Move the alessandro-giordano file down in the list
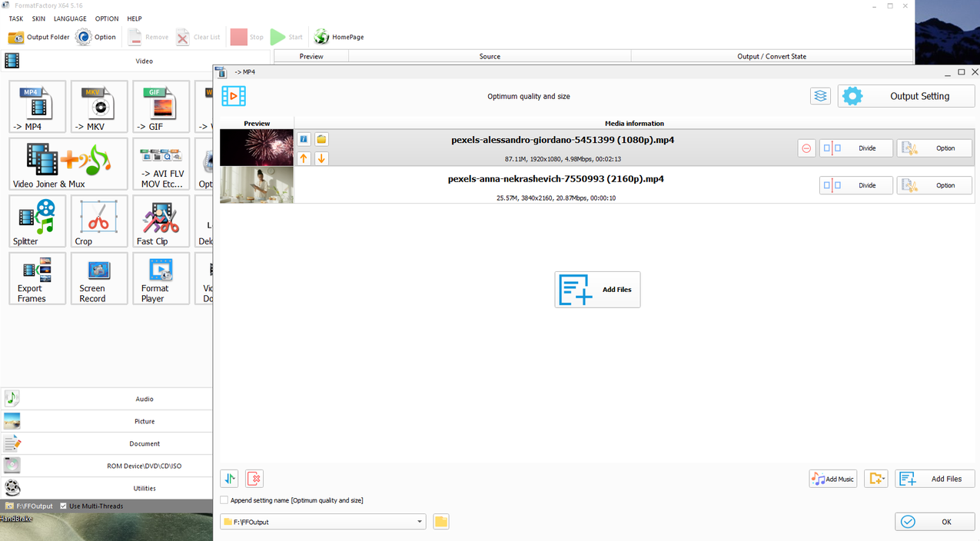Image resolution: width=980 pixels, height=541 pixels. click(321, 158)
